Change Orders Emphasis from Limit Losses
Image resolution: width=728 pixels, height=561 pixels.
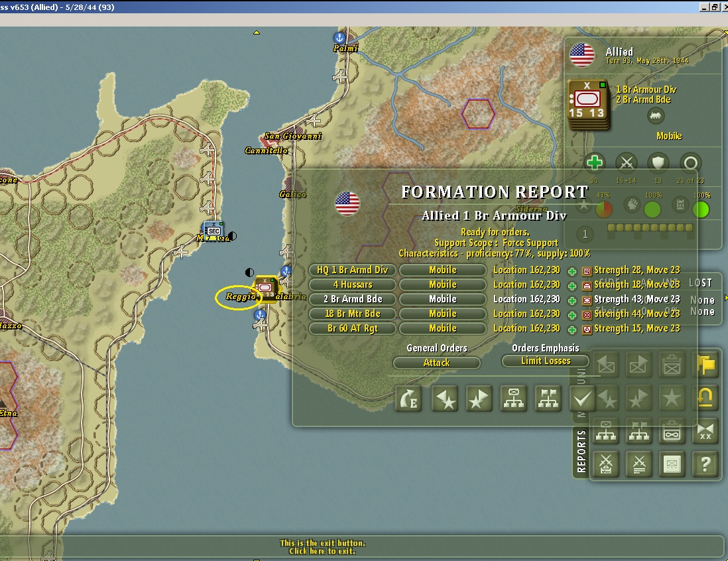coord(546,361)
